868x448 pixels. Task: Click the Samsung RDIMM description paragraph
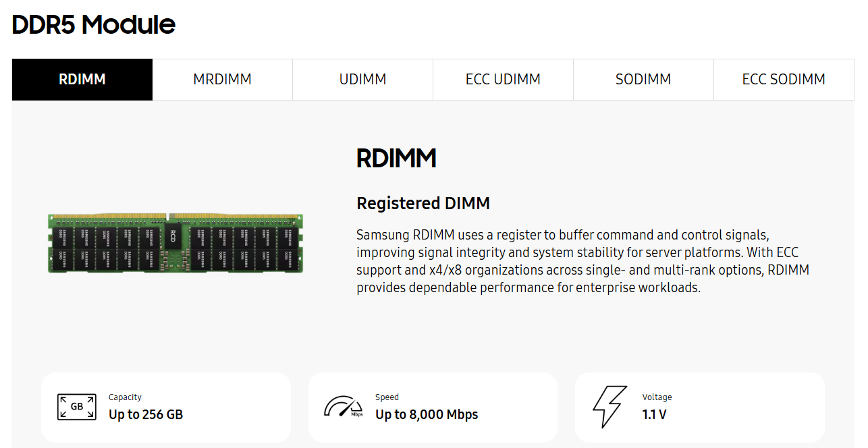click(x=582, y=261)
